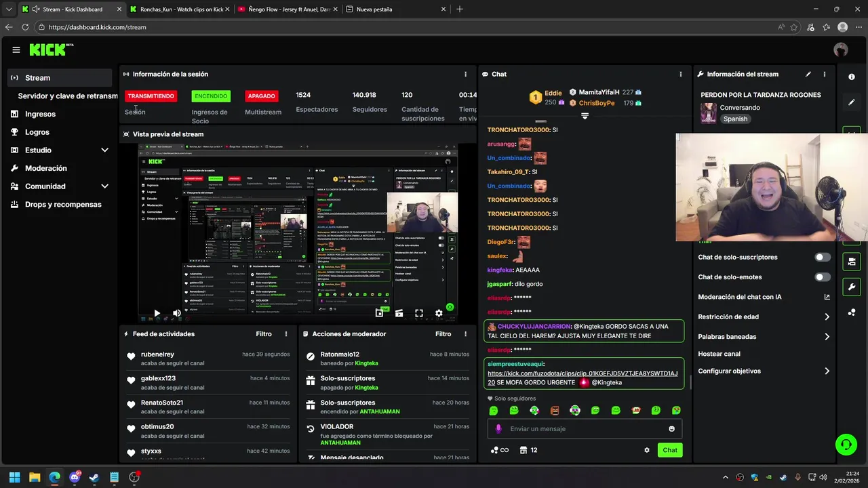Click the Hostear canal option
This screenshot has height=488, width=868.
coord(719,354)
